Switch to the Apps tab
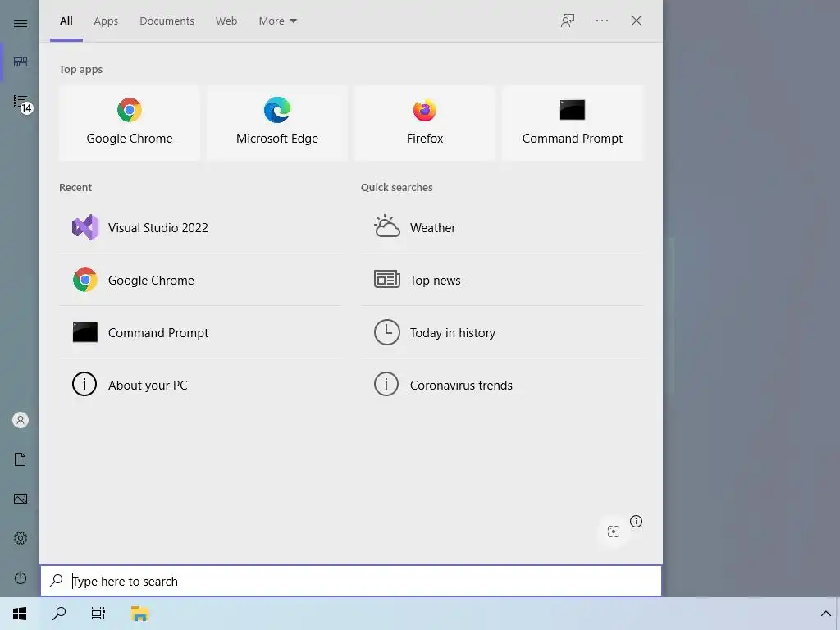This screenshot has width=840, height=630. pyautogui.click(x=106, y=21)
